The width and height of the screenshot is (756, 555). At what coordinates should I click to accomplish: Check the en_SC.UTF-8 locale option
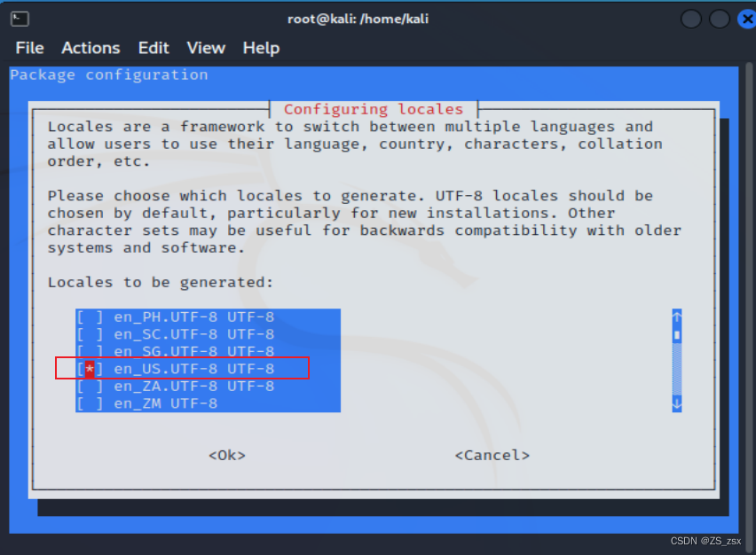click(x=90, y=334)
